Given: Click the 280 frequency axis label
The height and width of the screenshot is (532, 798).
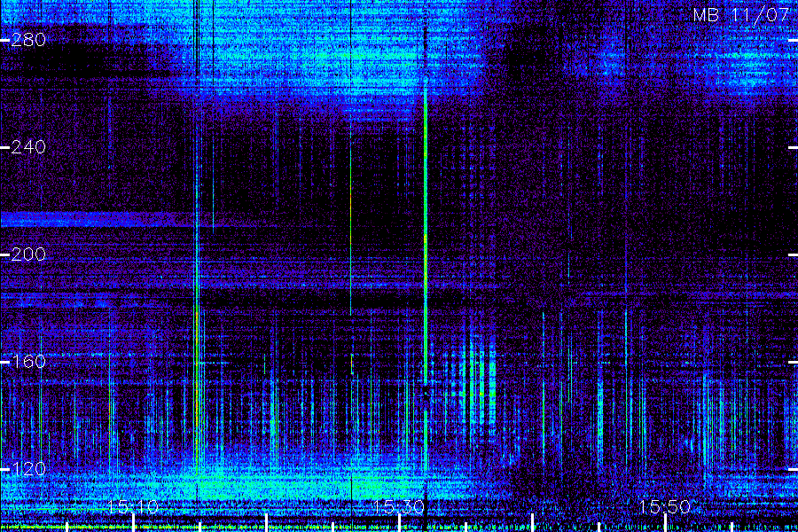Looking at the screenshot, I should 28,40.
